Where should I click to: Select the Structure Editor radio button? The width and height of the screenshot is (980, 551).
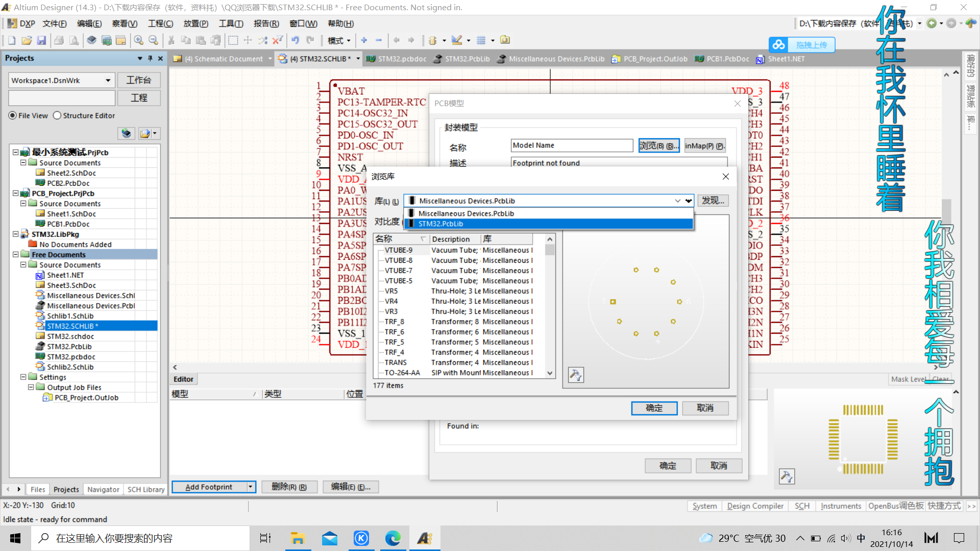pos(57,116)
